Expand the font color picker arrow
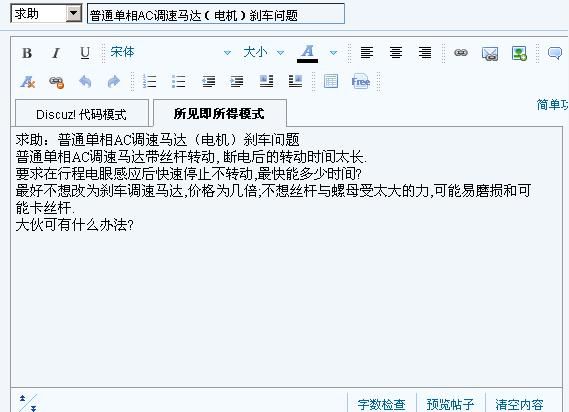569x412 pixels. click(333, 53)
